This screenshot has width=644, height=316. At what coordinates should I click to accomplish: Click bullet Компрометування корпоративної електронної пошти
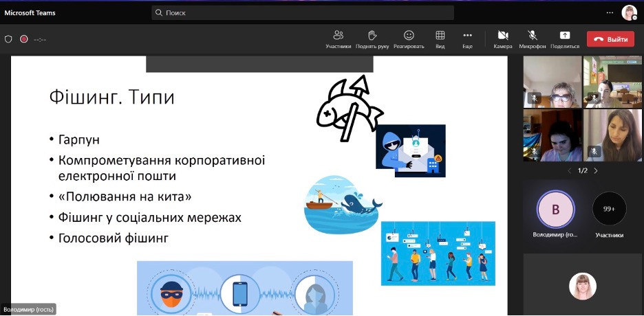coord(162,168)
